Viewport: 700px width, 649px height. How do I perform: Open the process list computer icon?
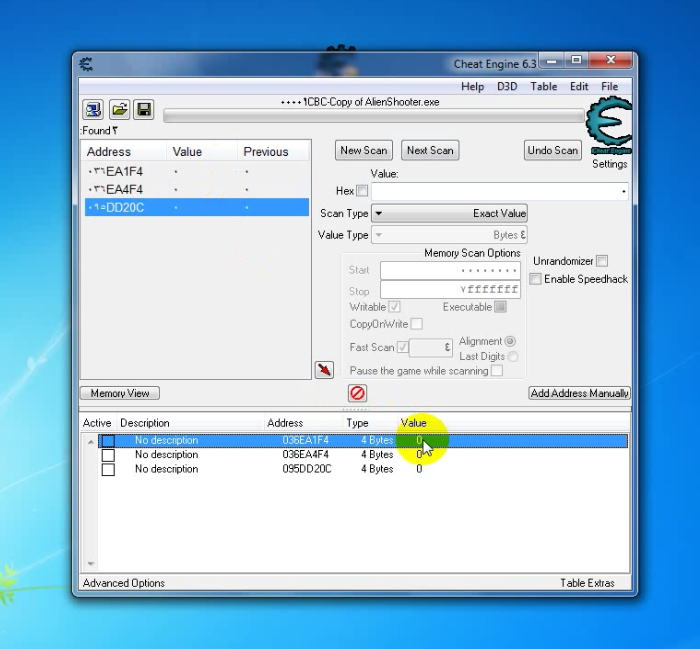pos(93,109)
